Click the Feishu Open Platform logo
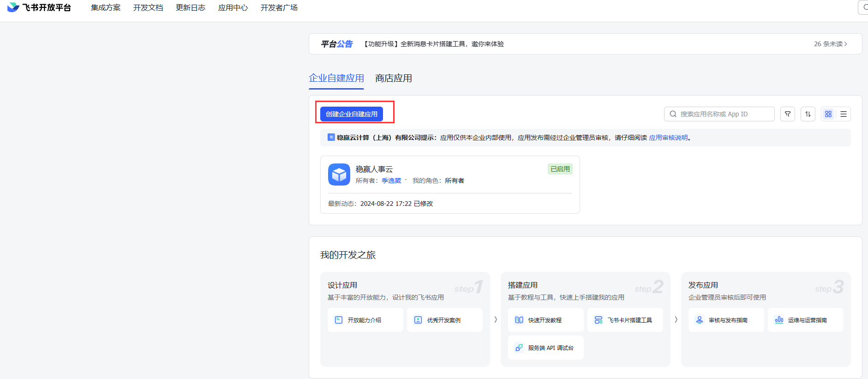The image size is (868, 379). [39, 7]
